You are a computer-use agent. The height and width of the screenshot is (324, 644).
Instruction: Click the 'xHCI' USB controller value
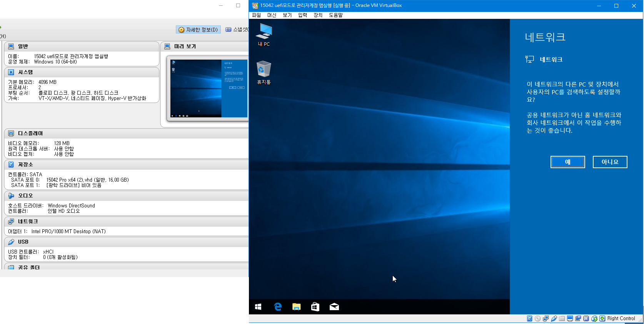[x=48, y=252]
